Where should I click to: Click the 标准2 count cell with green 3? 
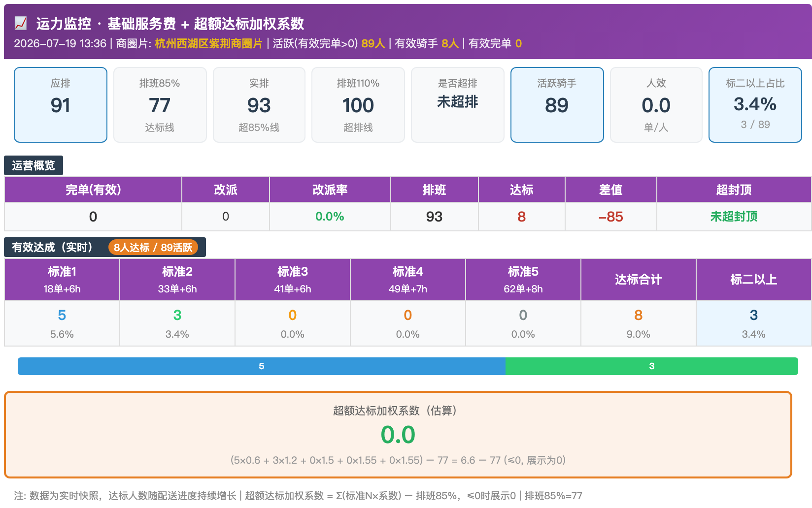[x=177, y=323]
